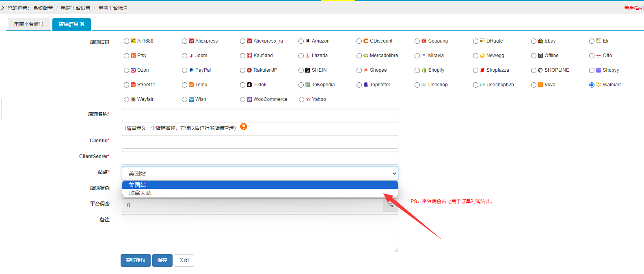
Task: Select the Vova radio button
Action: (x=534, y=85)
